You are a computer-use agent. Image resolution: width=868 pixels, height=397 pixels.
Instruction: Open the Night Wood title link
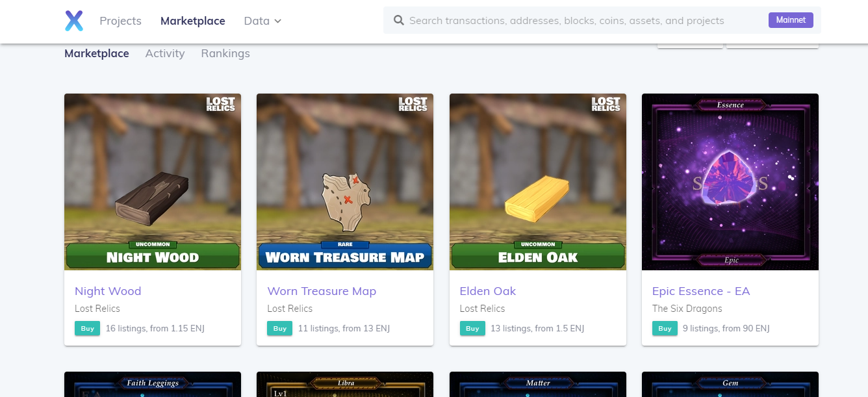[x=108, y=291]
